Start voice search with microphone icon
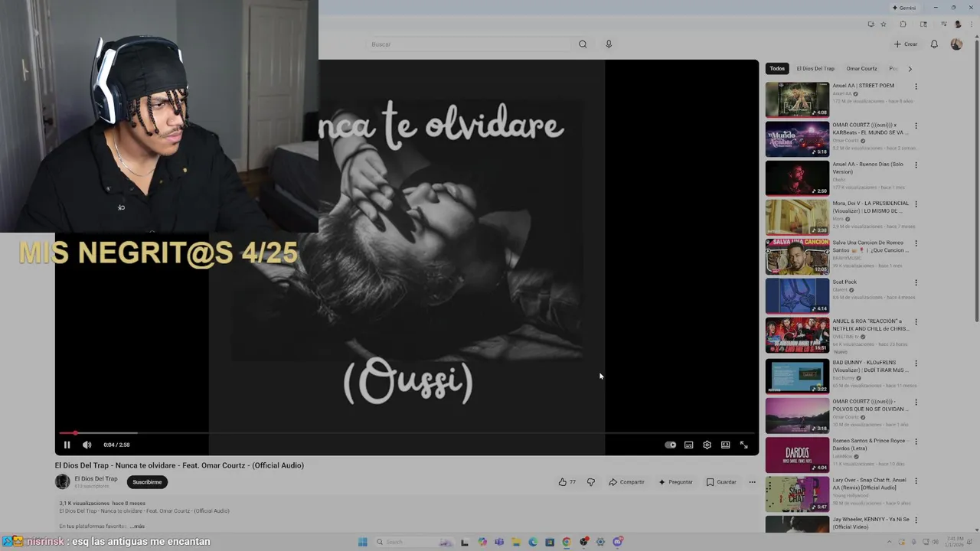The width and height of the screenshot is (980, 551). pos(609,44)
